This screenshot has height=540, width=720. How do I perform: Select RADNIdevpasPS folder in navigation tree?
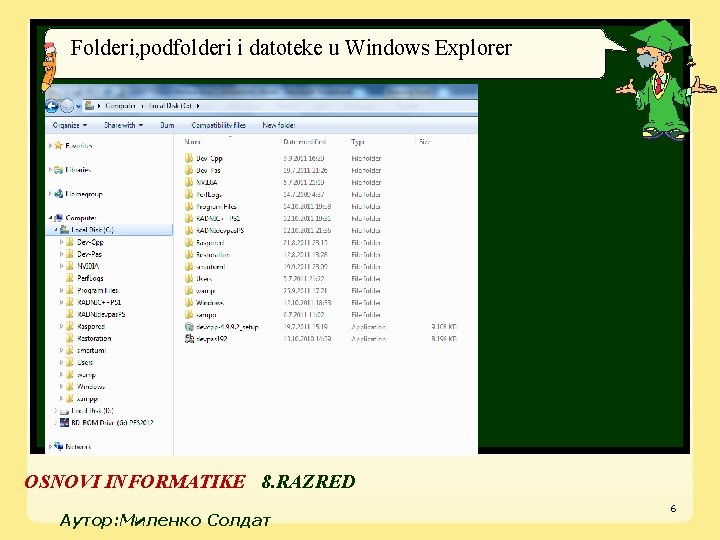pos(101,315)
